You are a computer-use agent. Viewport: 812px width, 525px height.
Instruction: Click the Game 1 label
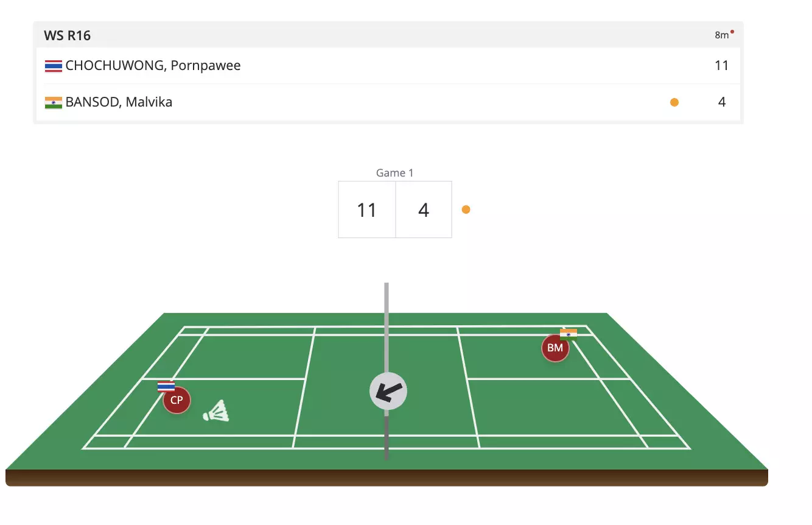[x=394, y=173]
